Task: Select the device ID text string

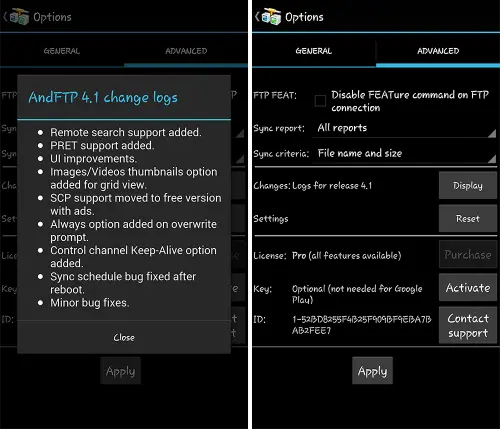Action: (362, 325)
